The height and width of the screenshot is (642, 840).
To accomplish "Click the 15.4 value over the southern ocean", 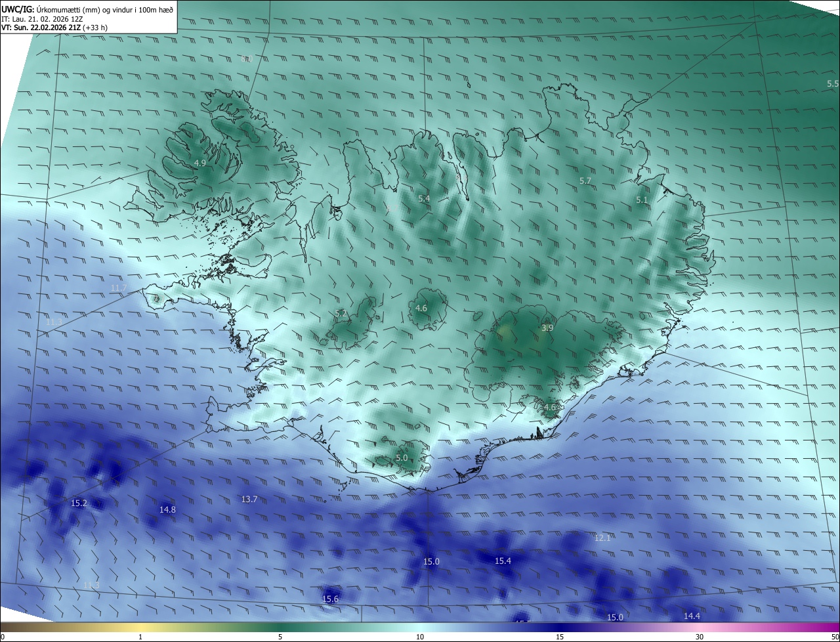I will point(503,561).
